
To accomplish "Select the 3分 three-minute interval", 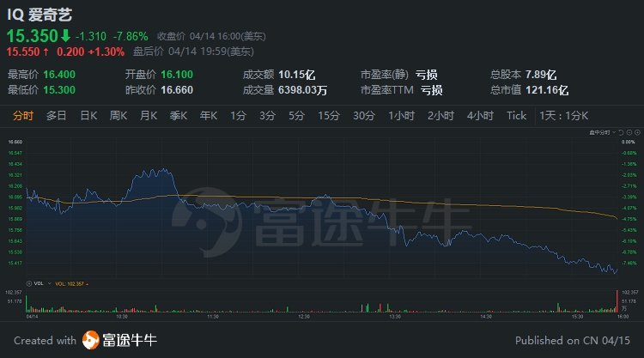I will [x=267, y=116].
